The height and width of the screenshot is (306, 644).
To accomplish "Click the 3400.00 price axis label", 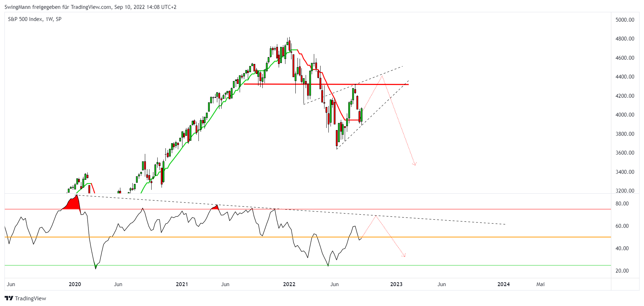I will point(625,172).
